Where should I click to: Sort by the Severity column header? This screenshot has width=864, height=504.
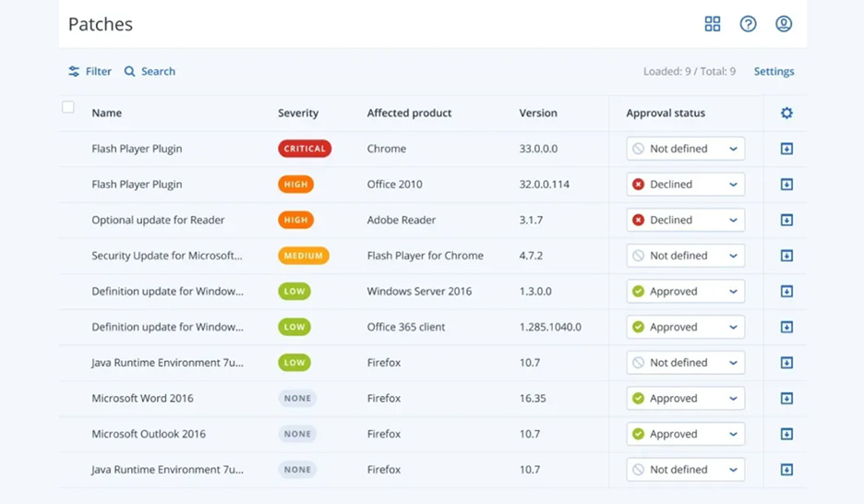(x=298, y=113)
